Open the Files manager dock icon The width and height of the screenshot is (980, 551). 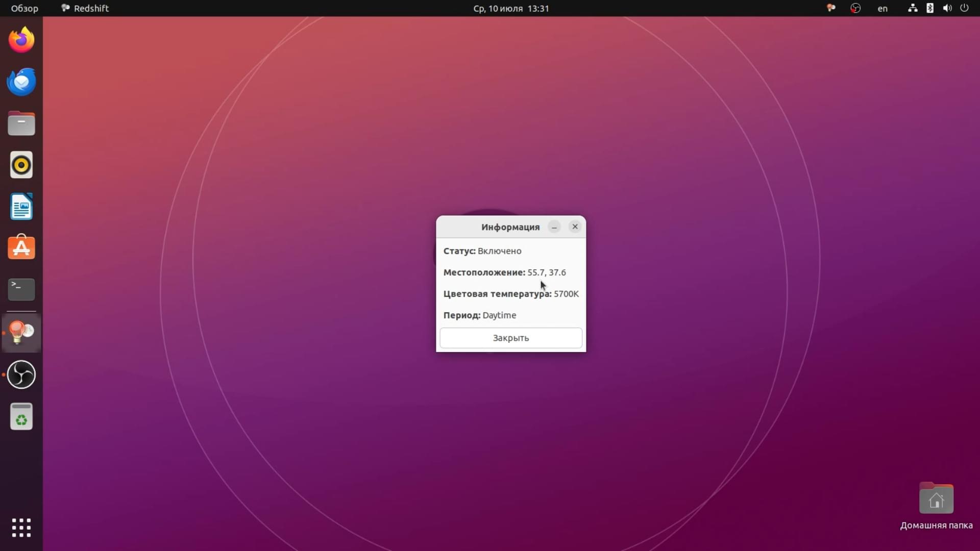[21, 123]
